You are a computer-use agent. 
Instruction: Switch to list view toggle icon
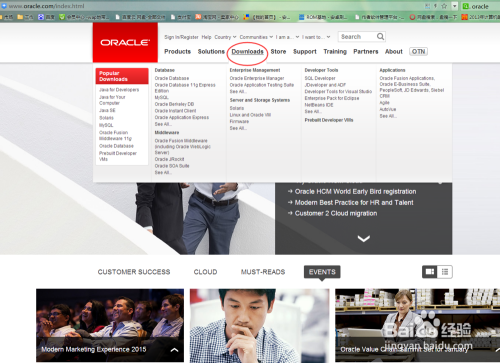pos(445,272)
